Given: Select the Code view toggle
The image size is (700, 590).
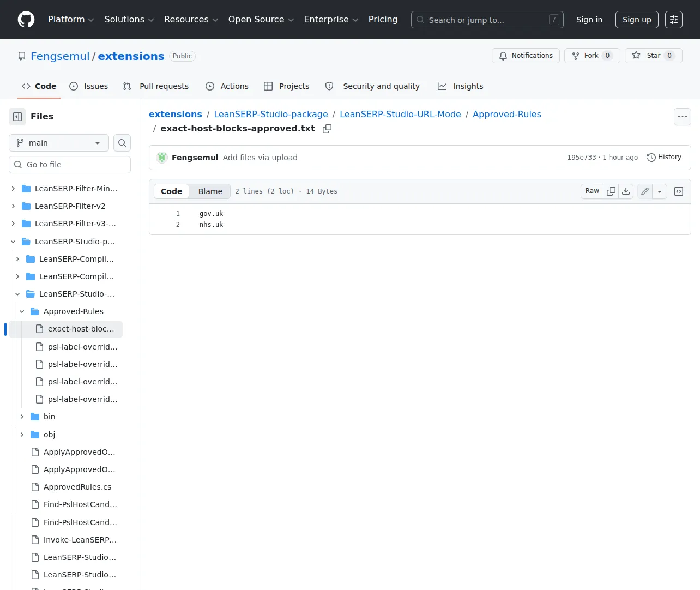Looking at the screenshot, I should click(x=171, y=191).
